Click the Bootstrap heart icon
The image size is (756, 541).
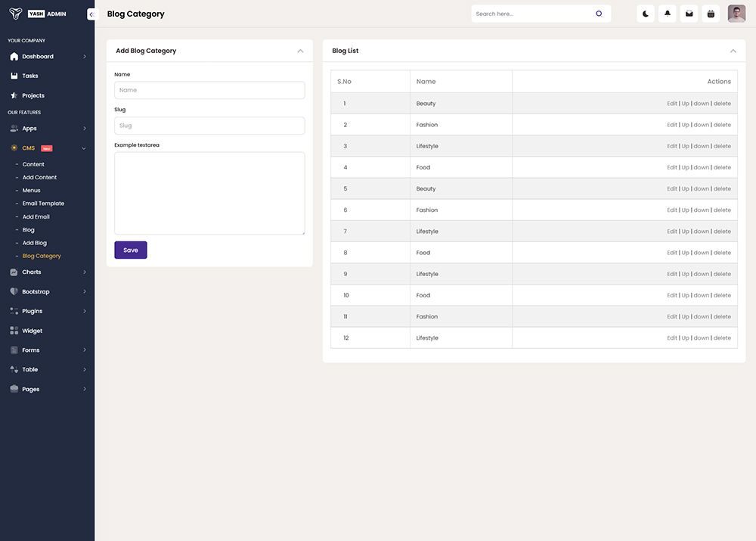click(14, 291)
